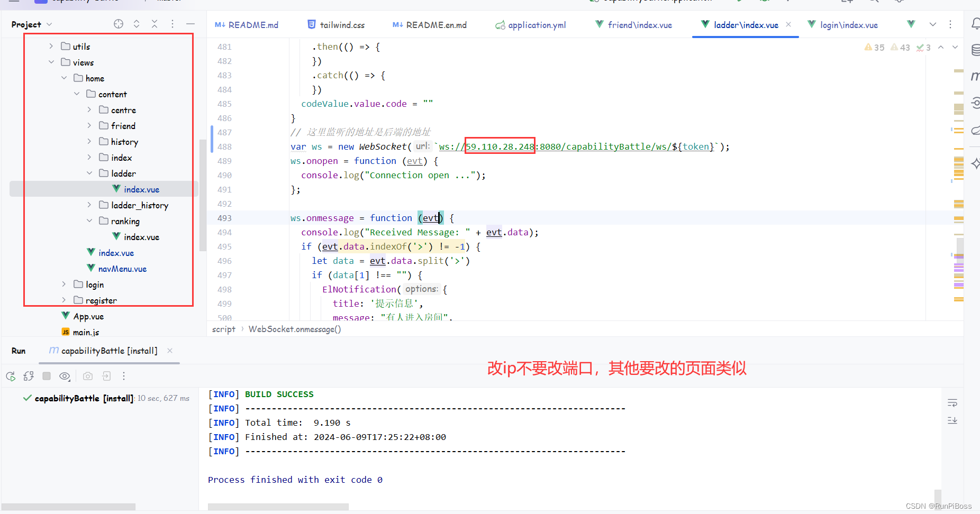This screenshot has width=980, height=514.
Task: Open Run toolbar more options
Action: point(124,376)
